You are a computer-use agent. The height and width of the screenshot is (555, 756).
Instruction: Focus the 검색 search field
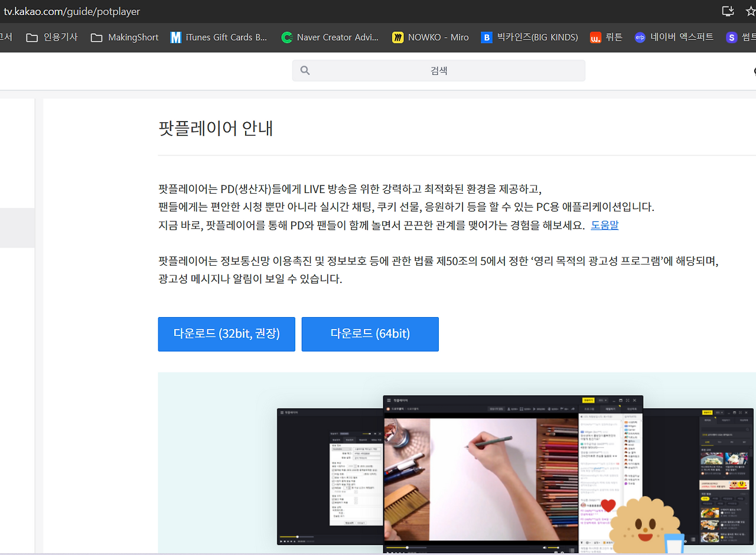click(x=439, y=70)
